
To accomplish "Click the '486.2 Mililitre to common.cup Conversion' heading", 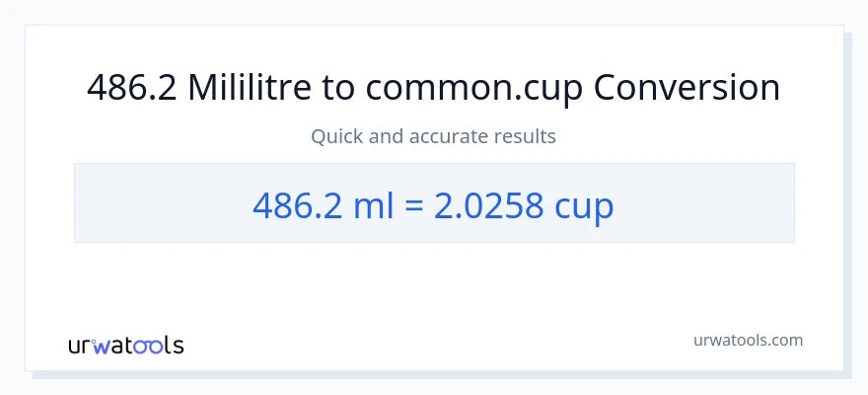I will (434, 88).
